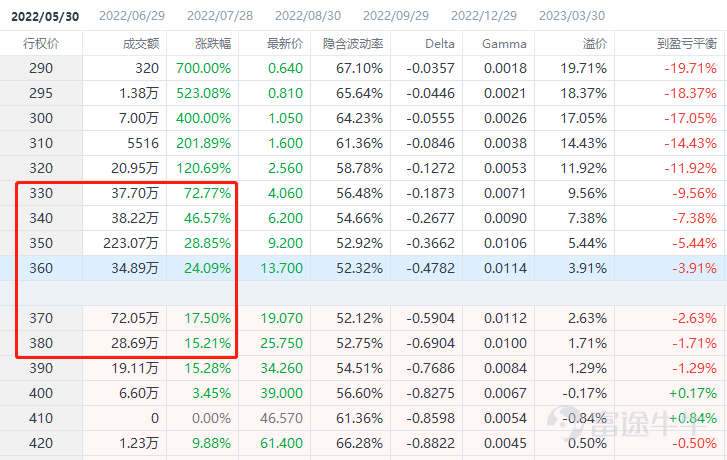Click premium value 19.71%
The width and height of the screenshot is (727, 460).
(x=584, y=68)
